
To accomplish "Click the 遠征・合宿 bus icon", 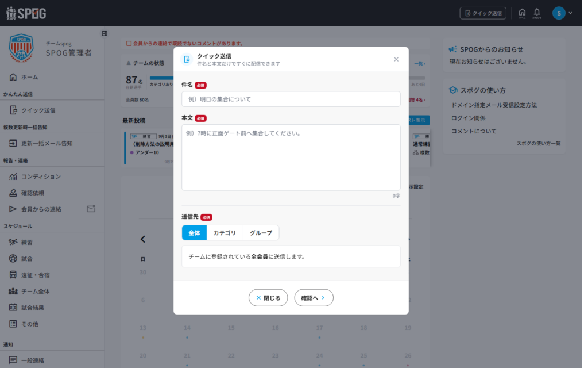I will (13, 275).
